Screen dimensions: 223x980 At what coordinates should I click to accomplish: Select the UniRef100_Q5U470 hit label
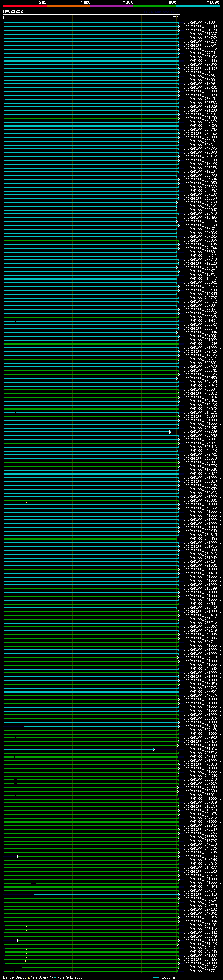click(200, 967)
